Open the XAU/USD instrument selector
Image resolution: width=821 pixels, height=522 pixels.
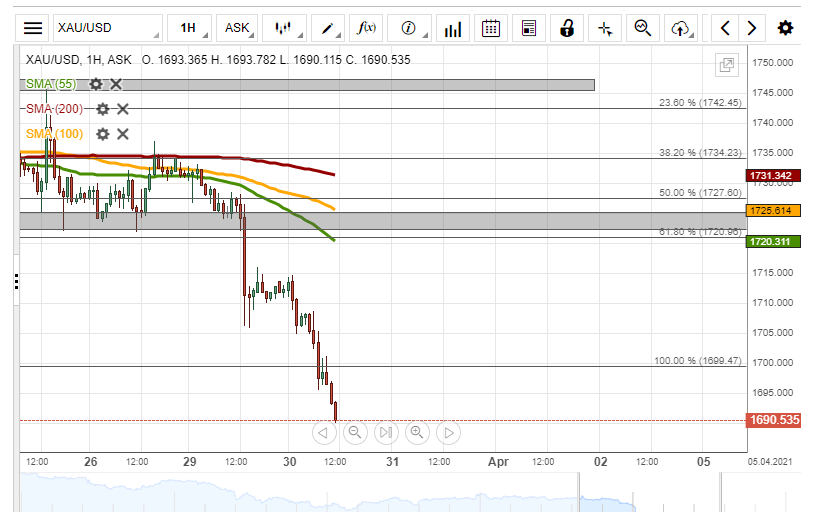107,28
